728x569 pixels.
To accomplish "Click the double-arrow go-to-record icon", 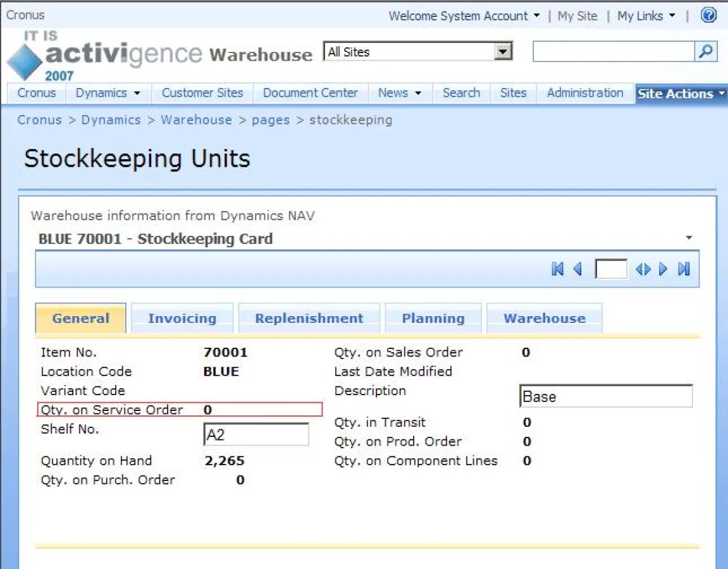I will point(643,269).
